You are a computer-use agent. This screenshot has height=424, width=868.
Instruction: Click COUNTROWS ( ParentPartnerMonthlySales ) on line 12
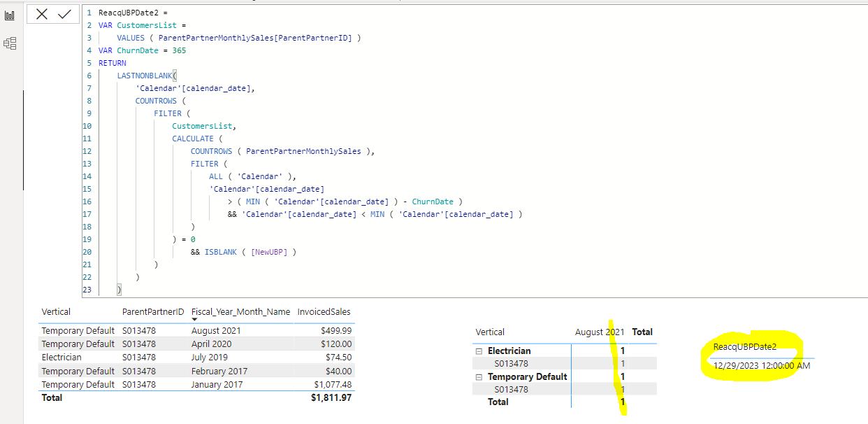[x=282, y=151]
